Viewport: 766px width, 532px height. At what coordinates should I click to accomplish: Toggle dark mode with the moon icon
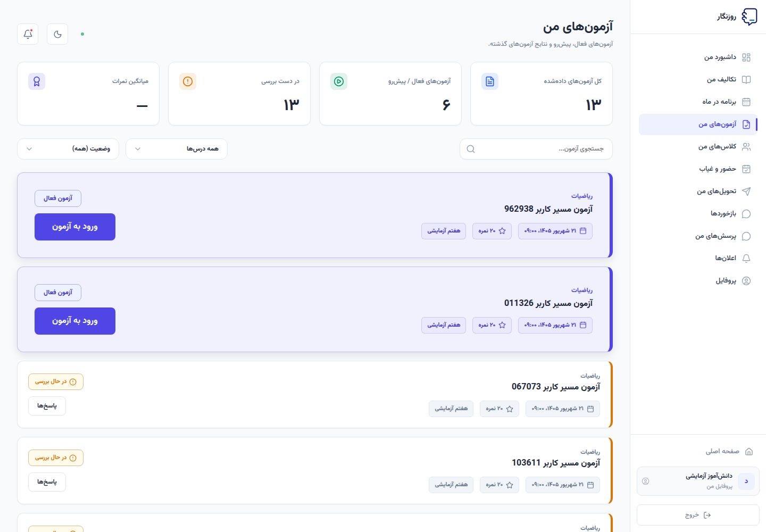(x=57, y=34)
